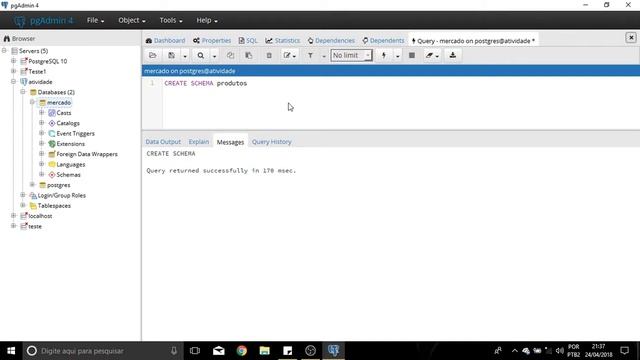
Task: Select the localhost server in tree
Action: click(40, 216)
